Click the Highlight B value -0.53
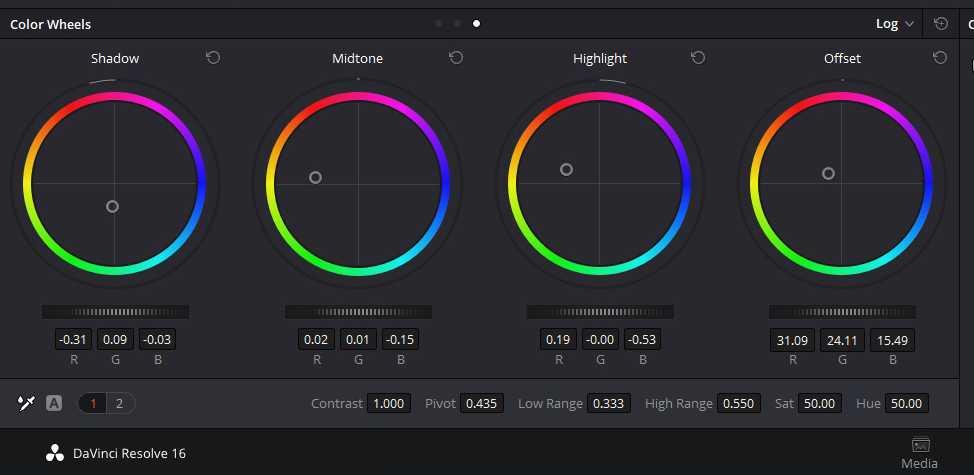Viewport: 974px width, 475px height. click(x=642, y=340)
